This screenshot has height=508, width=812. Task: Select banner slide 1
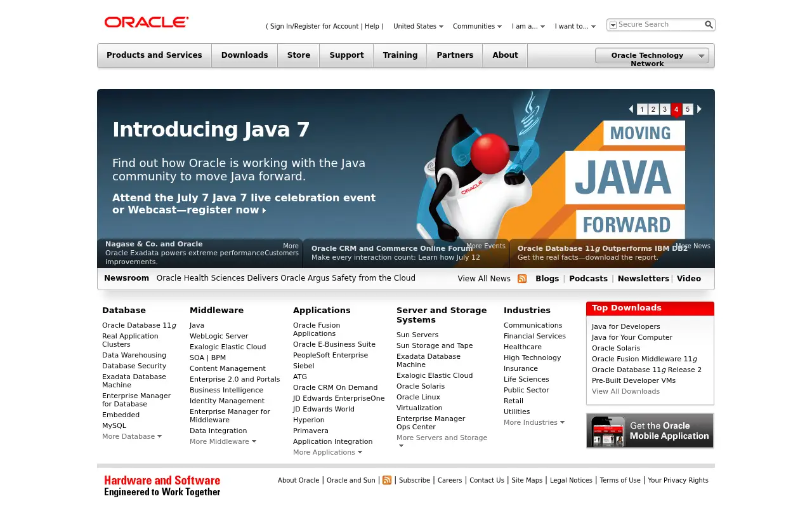click(642, 109)
